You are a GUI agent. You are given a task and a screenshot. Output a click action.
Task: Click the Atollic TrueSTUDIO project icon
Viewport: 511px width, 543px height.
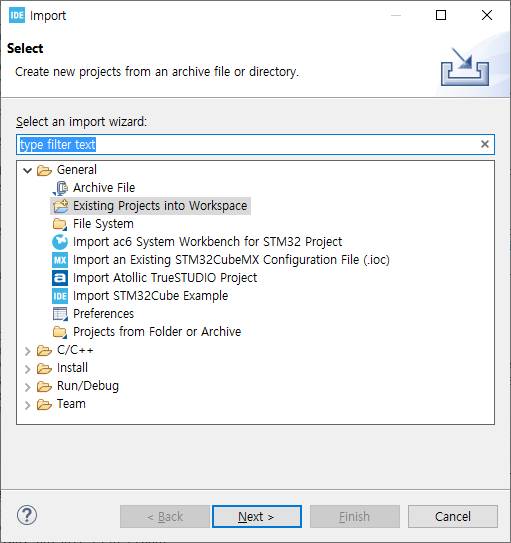click(60, 278)
